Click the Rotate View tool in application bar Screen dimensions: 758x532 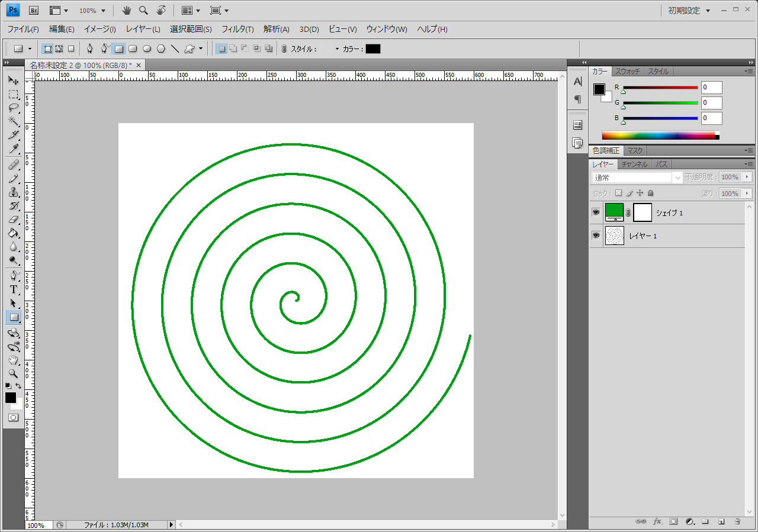click(x=161, y=10)
